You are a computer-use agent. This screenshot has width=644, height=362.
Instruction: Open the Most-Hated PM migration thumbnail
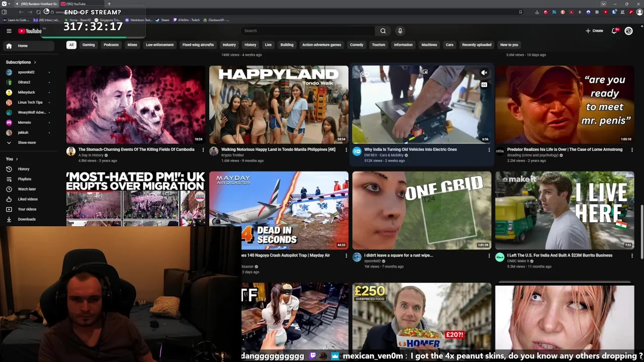[136, 199]
